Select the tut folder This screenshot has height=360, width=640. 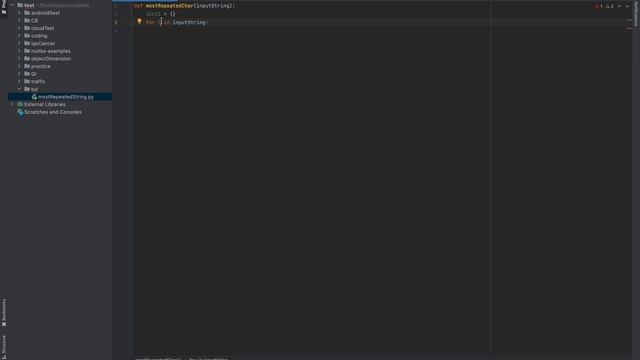pyautogui.click(x=34, y=89)
